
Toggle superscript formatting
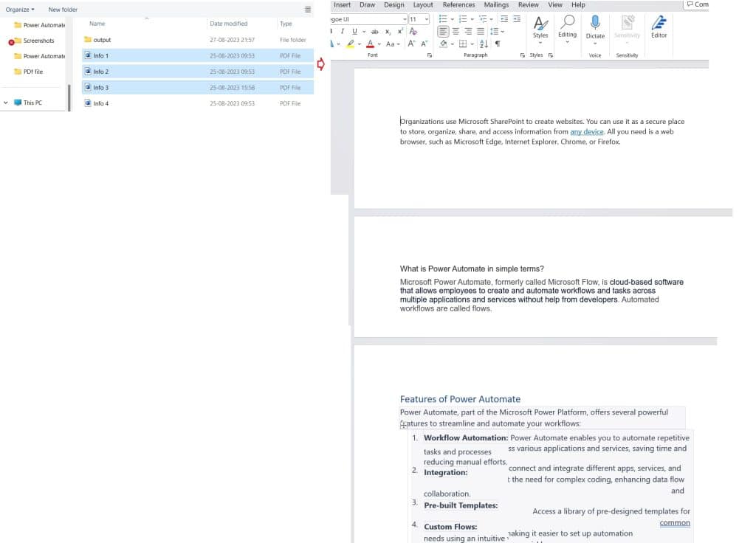coord(400,31)
